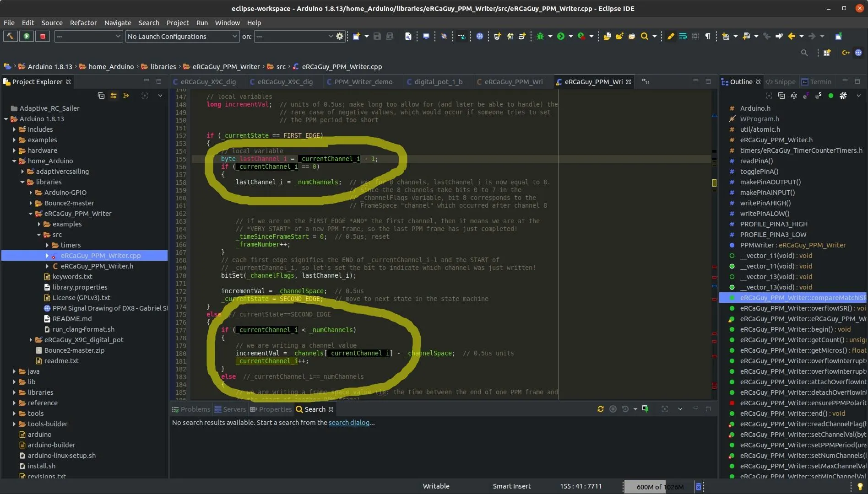Collapse All in the Outline toolbar
Image resolution: width=868 pixels, height=494 pixels.
781,96
